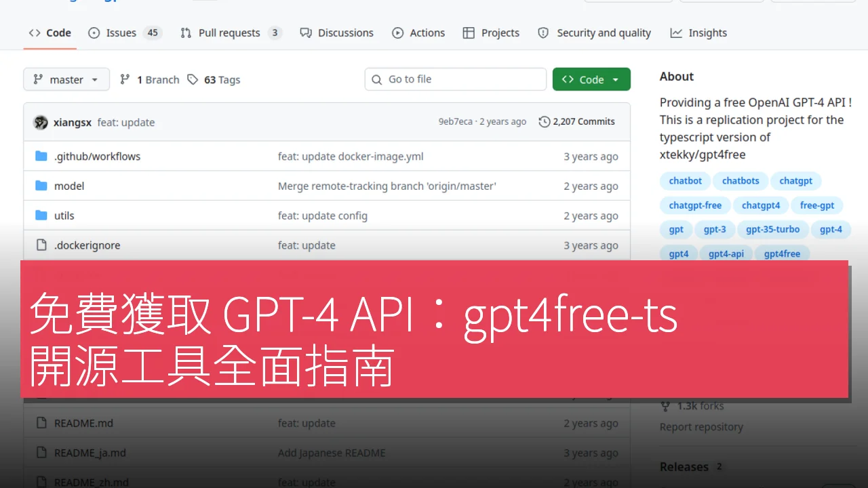Click the Code tab angle-brackets icon
This screenshot has width=868, height=488.
pyautogui.click(x=35, y=33)
